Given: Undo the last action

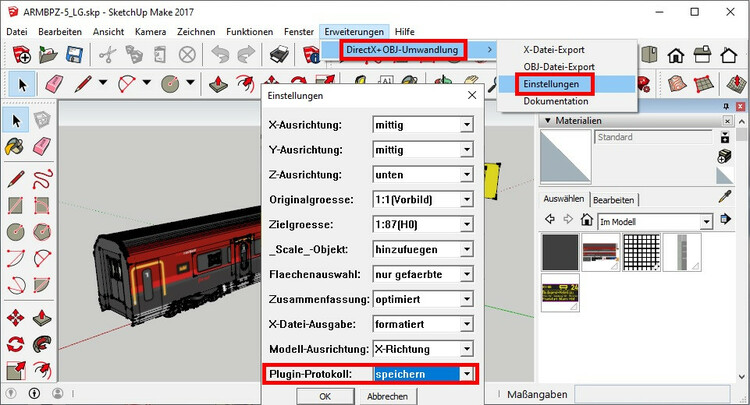Looking at the screenshot, I should click(221, 55).
